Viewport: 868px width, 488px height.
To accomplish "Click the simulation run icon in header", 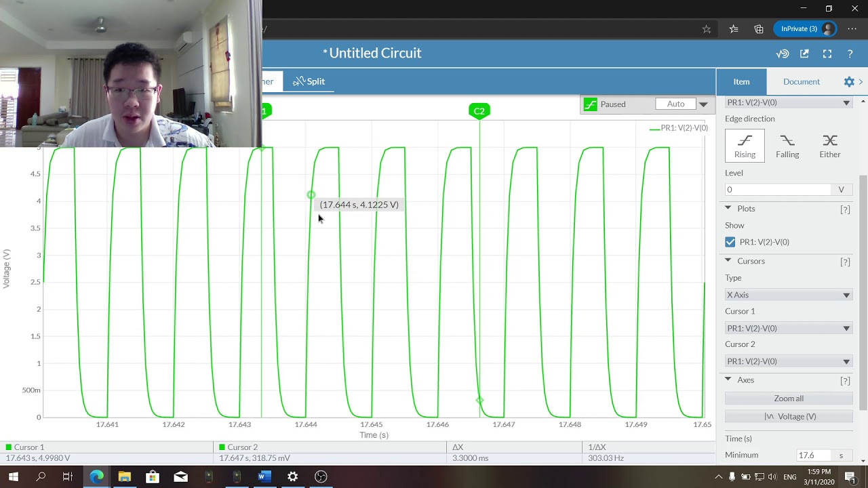I will [x=783, y=54].
